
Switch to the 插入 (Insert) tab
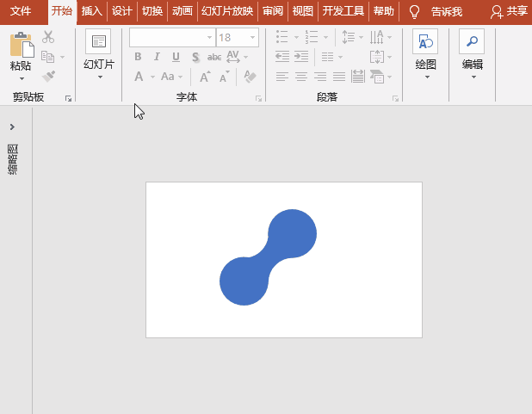(91, 12)
